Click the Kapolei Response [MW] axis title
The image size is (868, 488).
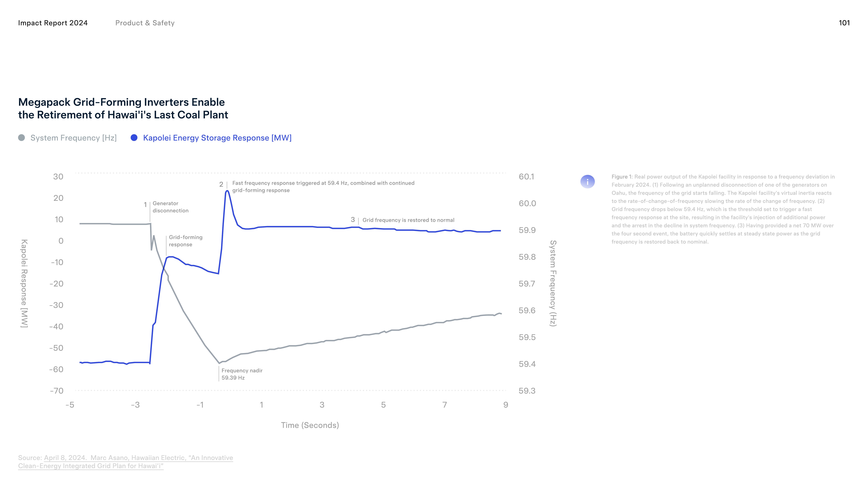pyautogui.click(x=24, y=283)
